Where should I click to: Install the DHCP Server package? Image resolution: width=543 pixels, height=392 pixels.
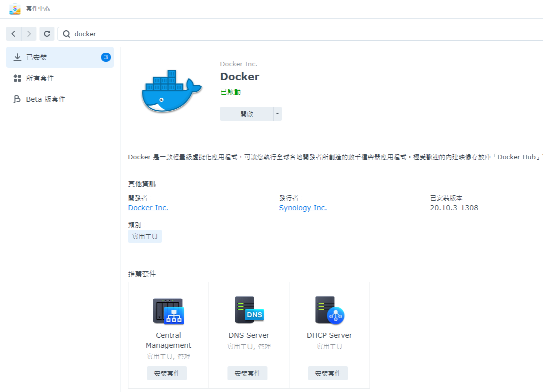[x=328, y=373]
